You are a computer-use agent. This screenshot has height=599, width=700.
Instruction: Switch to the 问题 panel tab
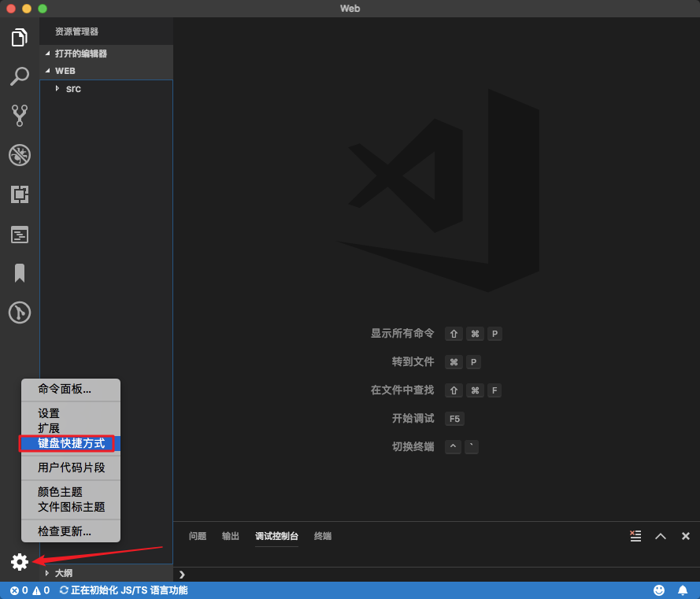point(197,536)
